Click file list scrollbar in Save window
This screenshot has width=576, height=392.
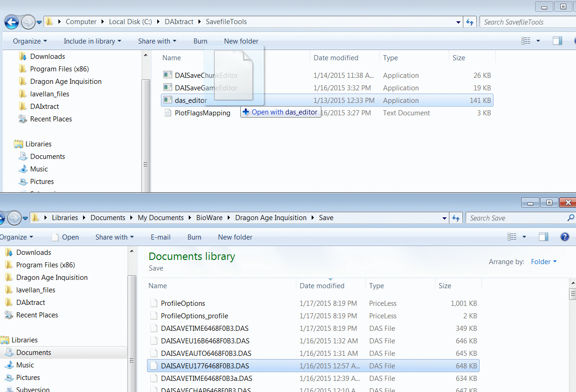point(572,293)
